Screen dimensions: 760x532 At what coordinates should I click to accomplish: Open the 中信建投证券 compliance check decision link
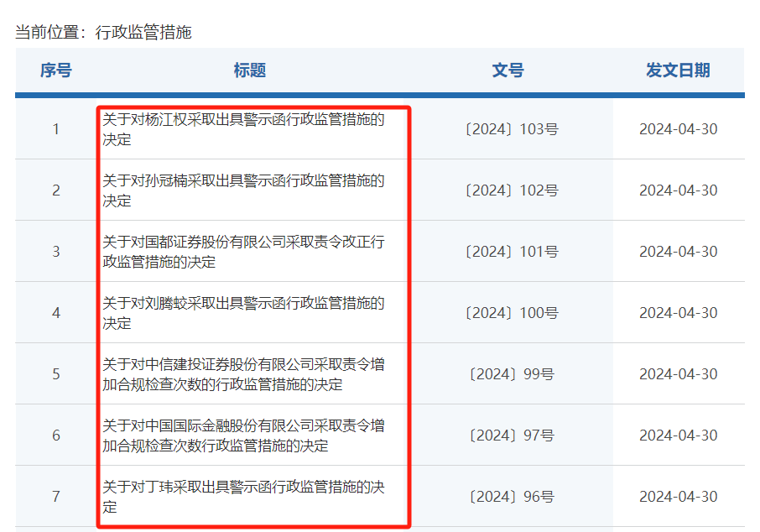[x=243, y=374]
